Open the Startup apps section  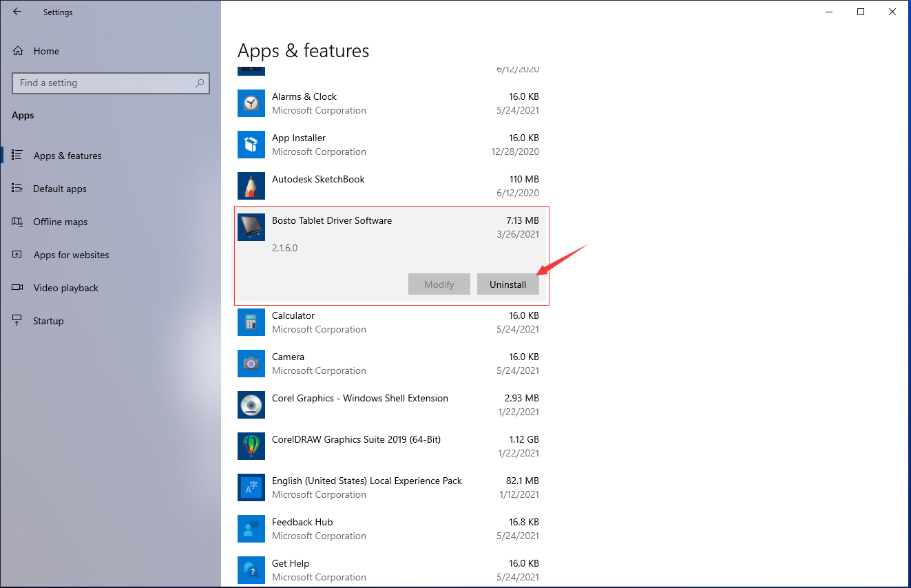click(48, 321)
